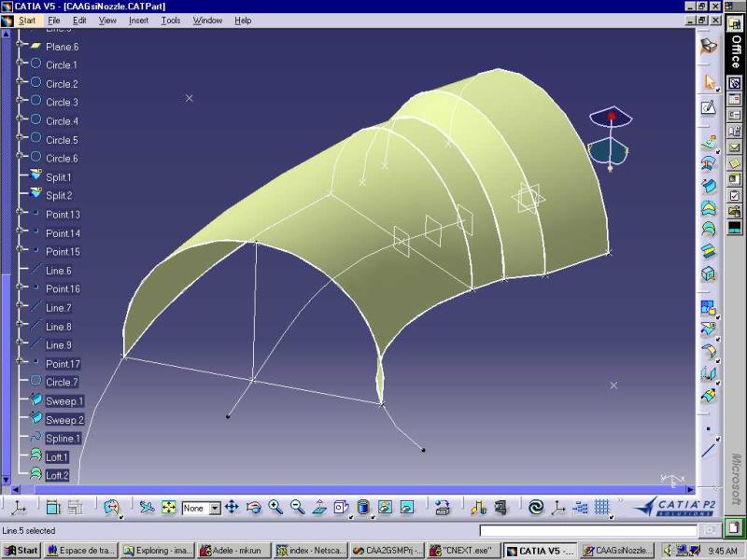Click the power input command field

click(588, 530)
